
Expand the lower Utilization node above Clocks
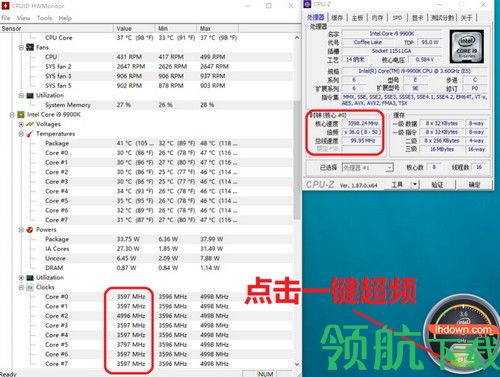tap(21, 278)
